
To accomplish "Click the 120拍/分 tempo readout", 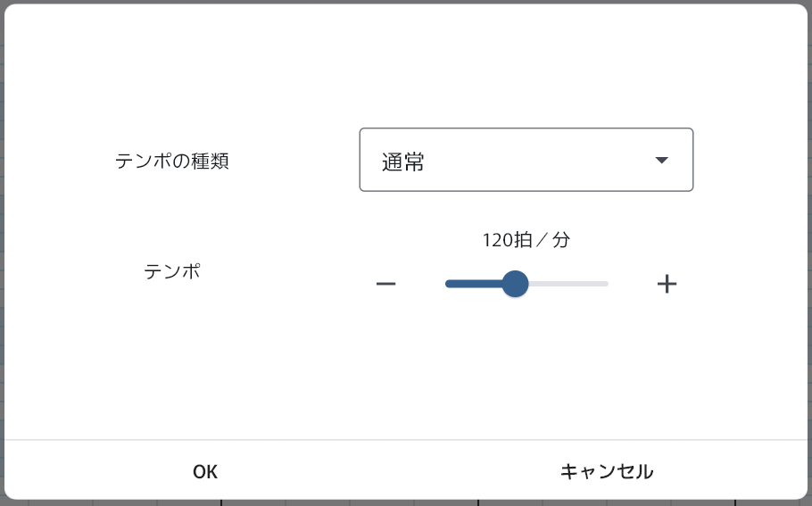I will (x=526, y=239).
